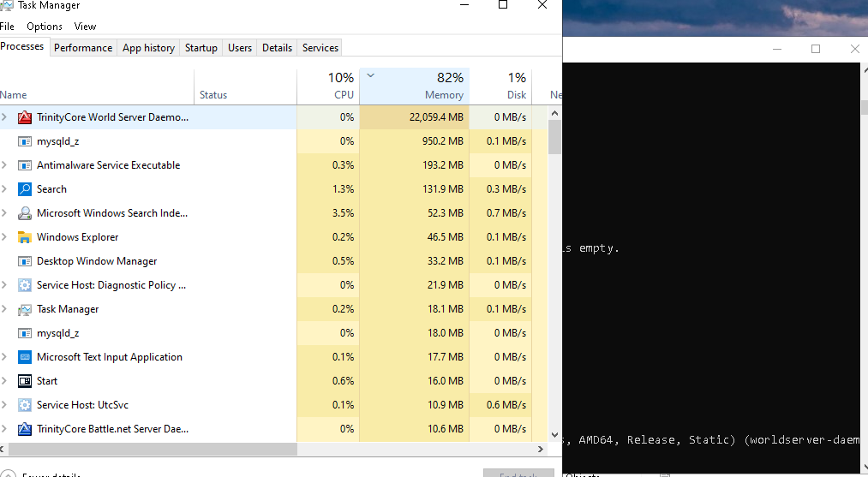
Task: Expand the Search process group
Action: 4,189
